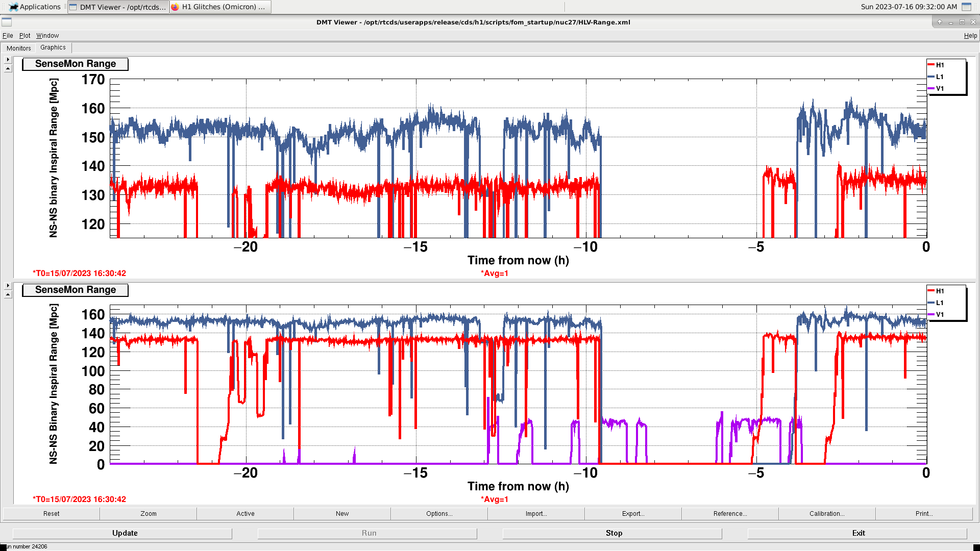Click the title bar up-arrow shade button
This screenshot has height=551, width=980.
coord(939,22)
